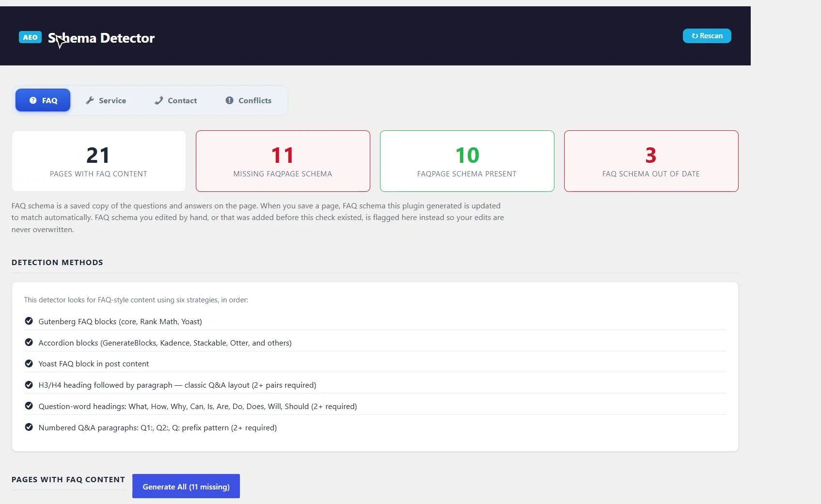Select the FAQ tab
This screenshot has height=504, width=821.
click(x=43, y=100)
